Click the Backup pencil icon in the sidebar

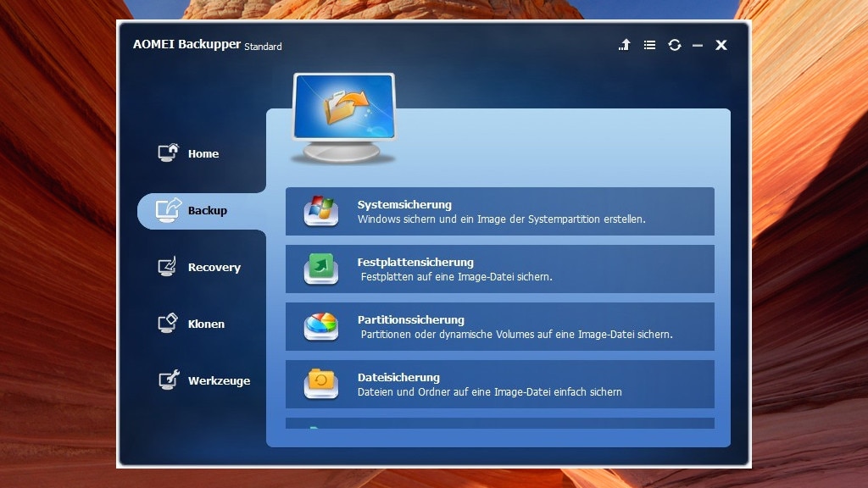click(166, 209)
